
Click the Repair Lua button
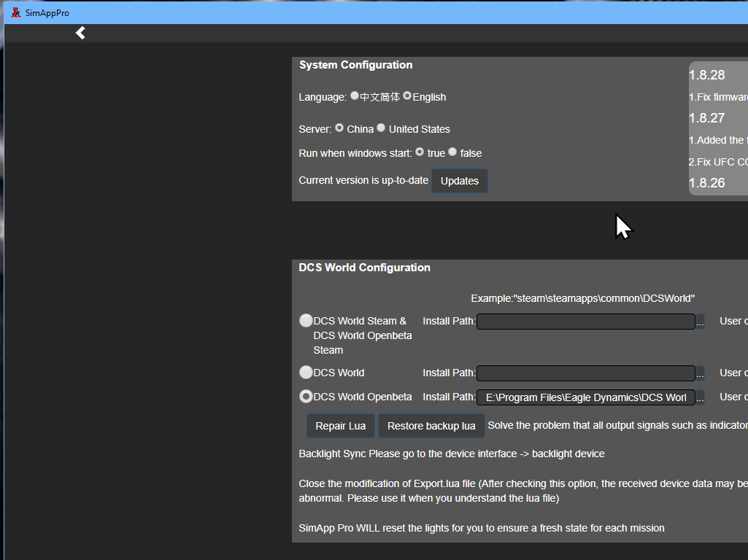341,426
